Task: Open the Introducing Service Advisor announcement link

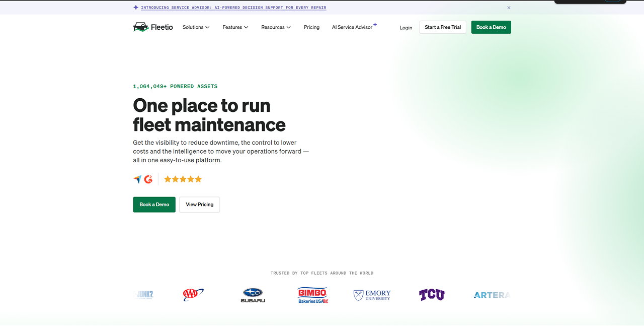Action: (233, 8)
